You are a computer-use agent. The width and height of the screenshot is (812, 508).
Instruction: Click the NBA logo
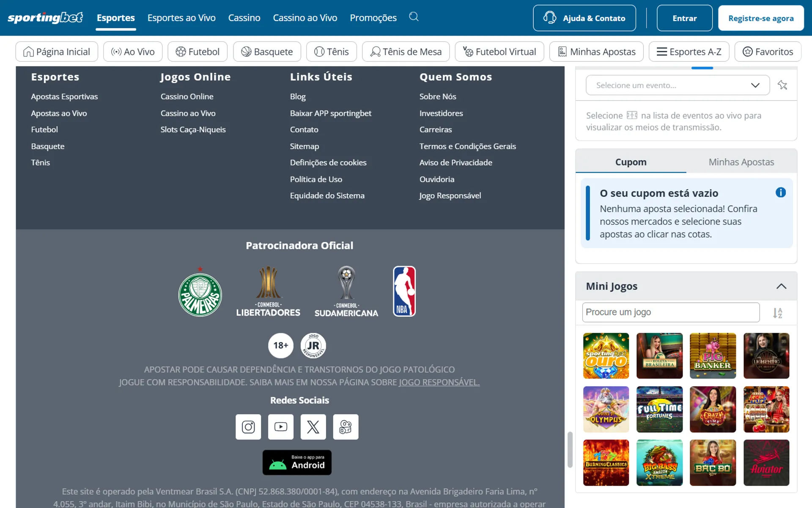404,291
